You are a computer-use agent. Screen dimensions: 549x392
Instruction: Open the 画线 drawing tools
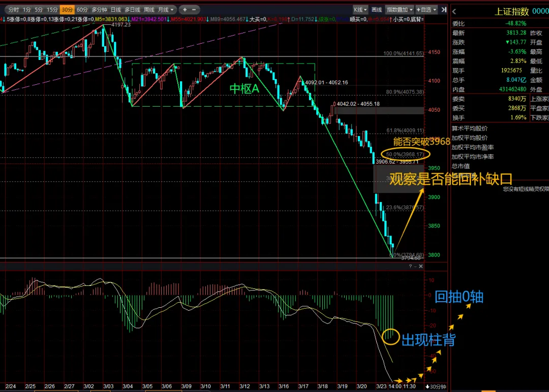(x=376, y=10)
